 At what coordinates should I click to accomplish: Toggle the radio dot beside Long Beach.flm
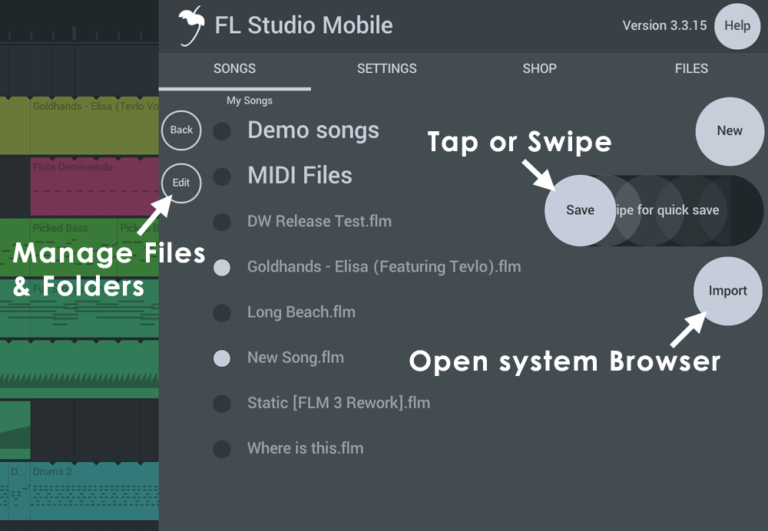[222, 313]
